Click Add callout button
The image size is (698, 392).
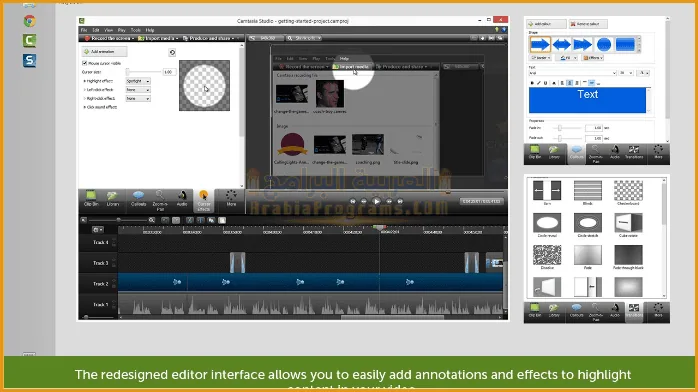[x=546, y=24]
